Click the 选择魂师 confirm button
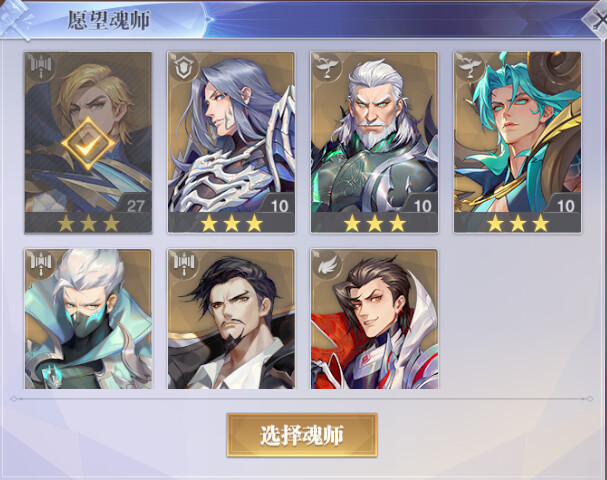This screenshot has height=480, width=607. [x=302, y=435]
